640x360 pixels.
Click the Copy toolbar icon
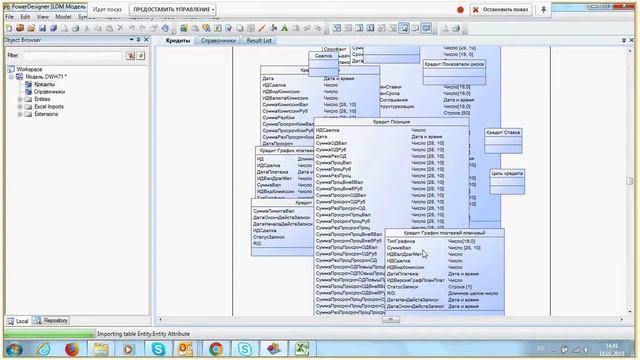(98, 28)
